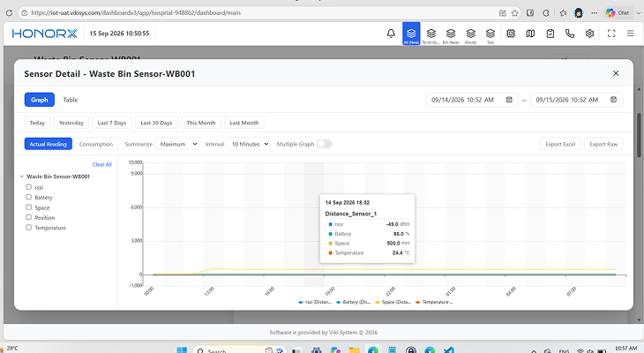Click the page vertical scrollbar thumb

click(639, 135)
